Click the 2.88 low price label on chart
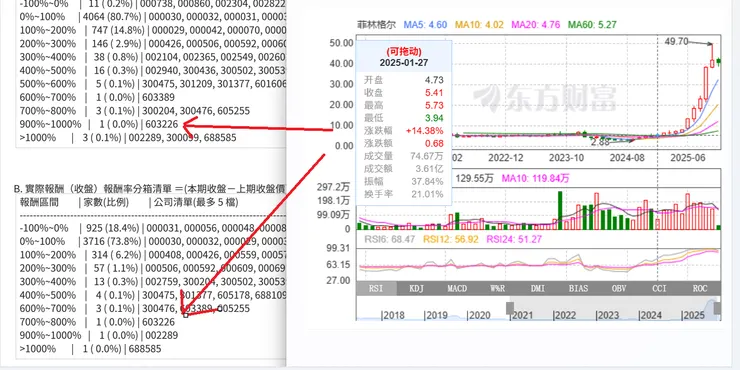 [600, 142]
